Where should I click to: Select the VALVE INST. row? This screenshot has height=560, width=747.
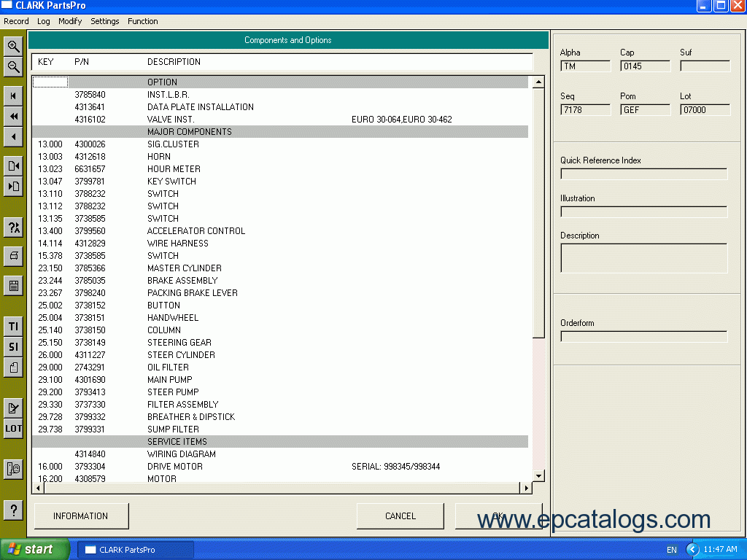point(280,120)
